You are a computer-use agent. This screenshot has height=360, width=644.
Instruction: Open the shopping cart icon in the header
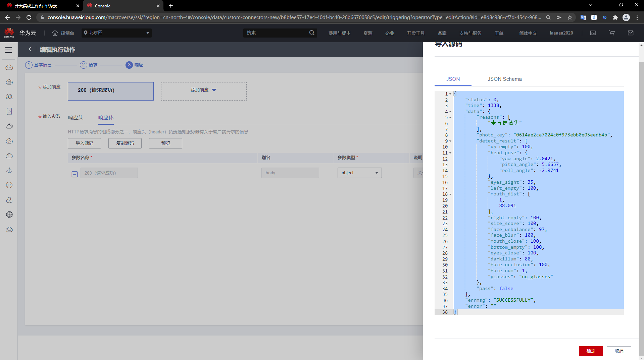[x=612, y=33]
